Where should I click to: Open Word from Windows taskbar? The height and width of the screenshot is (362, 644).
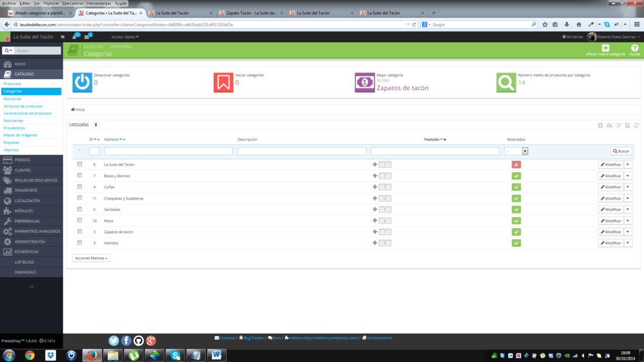point(217,355)
